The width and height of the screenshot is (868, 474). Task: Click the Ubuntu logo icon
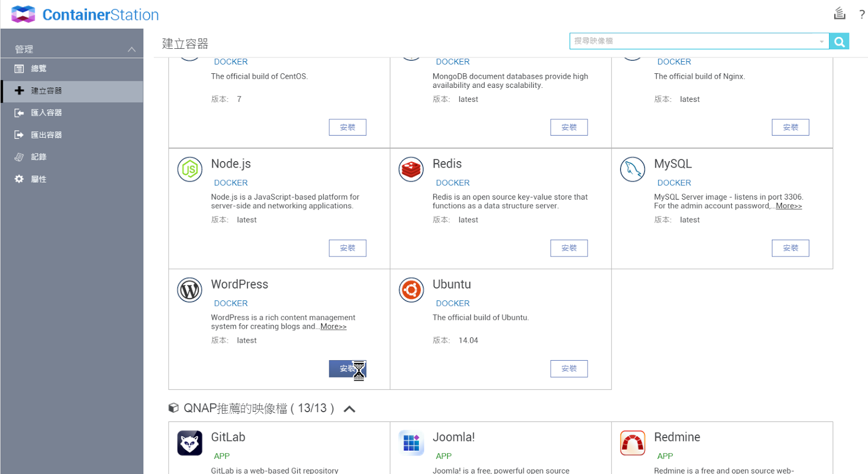(x=411, y=290)
